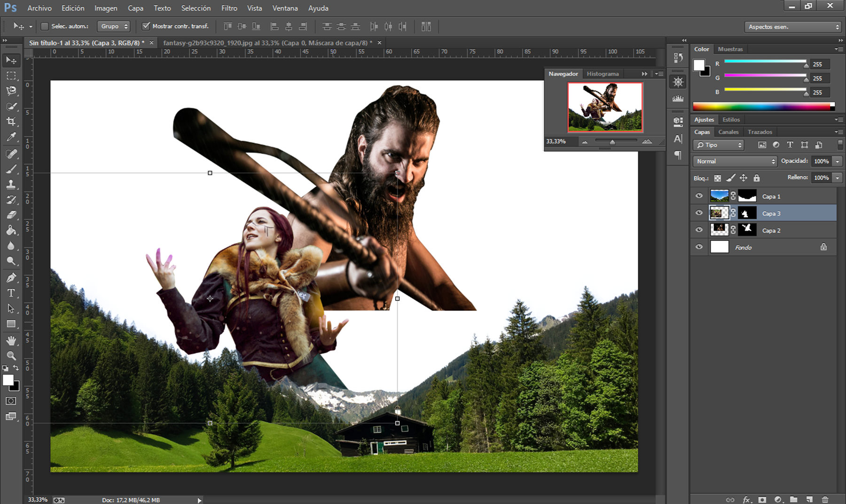The width and height of the screenshot is (846, 504).
Task: Select the History Brush tool
Action: pyautogui.click(x=11, y=200)
